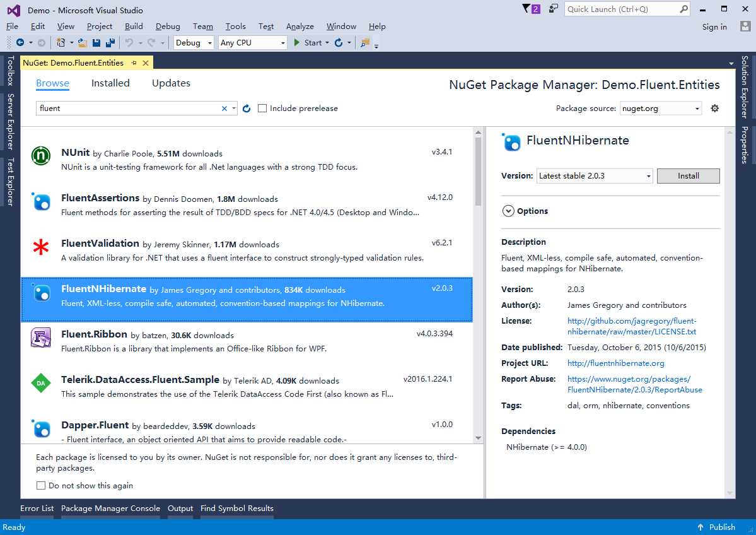Screen dimensions: 756x535
Task: Click the Refresh browser-link icon beside Start
Action: [x=339, y=42]
